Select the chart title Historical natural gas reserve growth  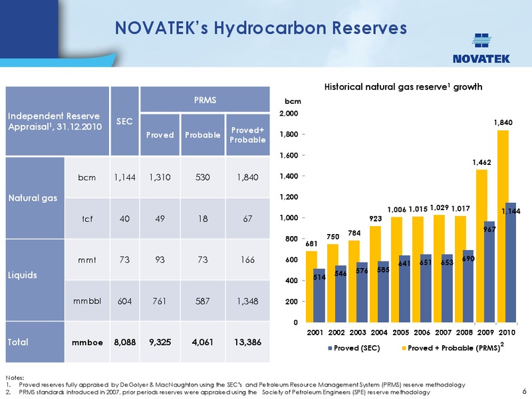(x=403, y=87)
